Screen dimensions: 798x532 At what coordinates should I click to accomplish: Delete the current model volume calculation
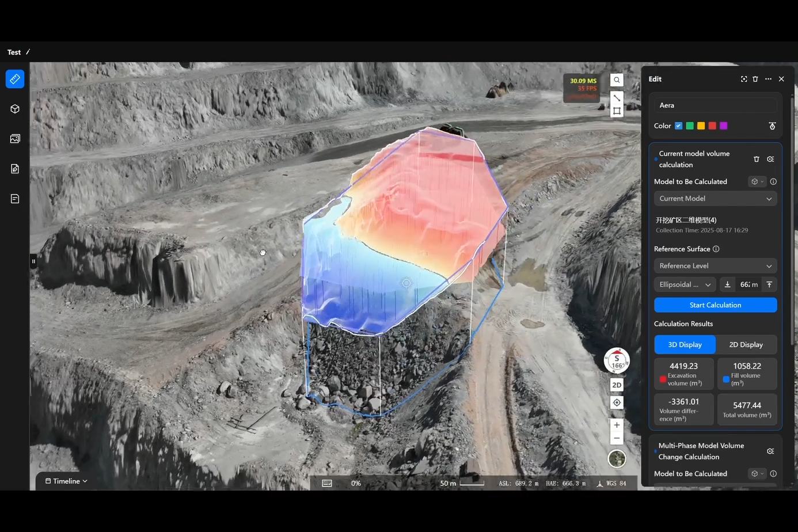(757, 159)
